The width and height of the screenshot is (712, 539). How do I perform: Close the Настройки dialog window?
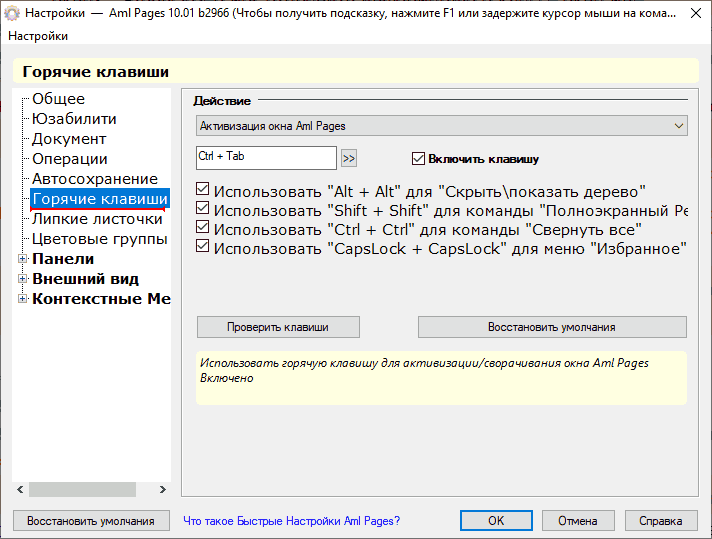pyautogui.click(x=696, y=13)
